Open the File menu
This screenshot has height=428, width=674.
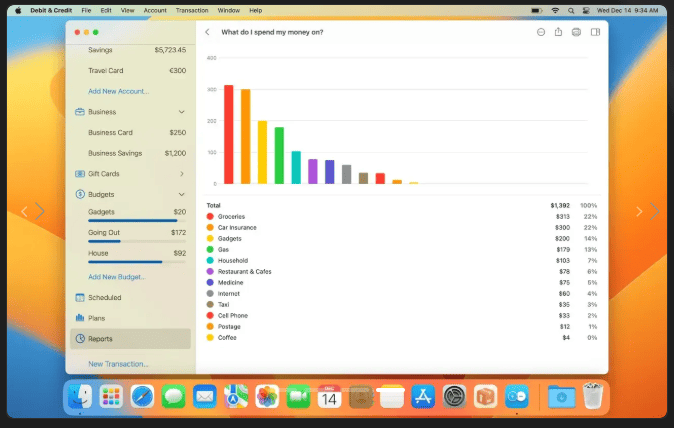coord(86,10)
